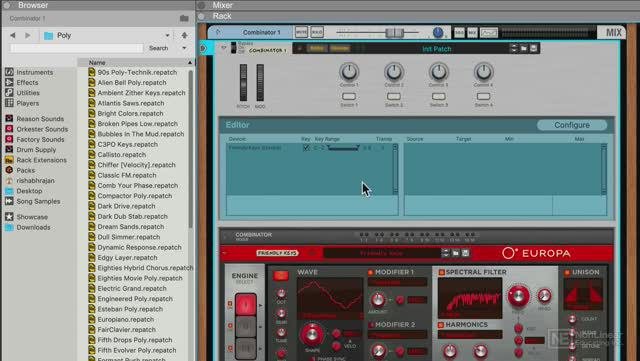Toggle the Key checkbox for Friendly Keys device
The image size is (640, 361).
click(x=306, y=148)
